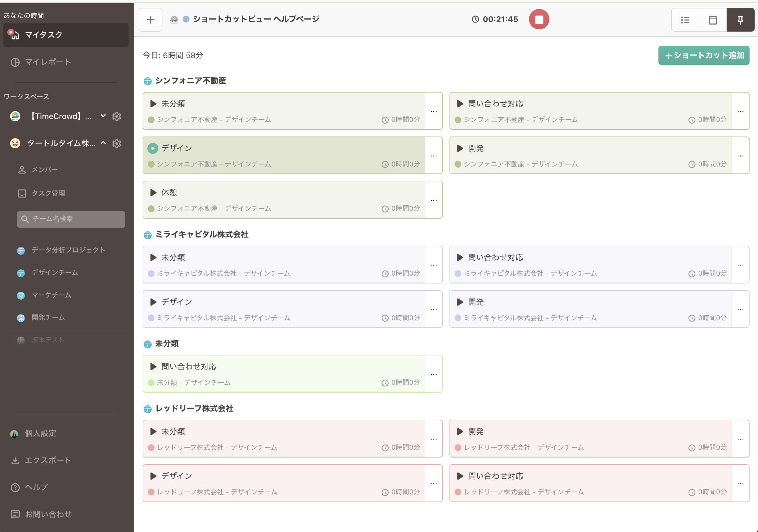Screen dimensions: 758x532
Task: Open settings gear for タートルタイム workspace
Action: (x=116, y=143)
